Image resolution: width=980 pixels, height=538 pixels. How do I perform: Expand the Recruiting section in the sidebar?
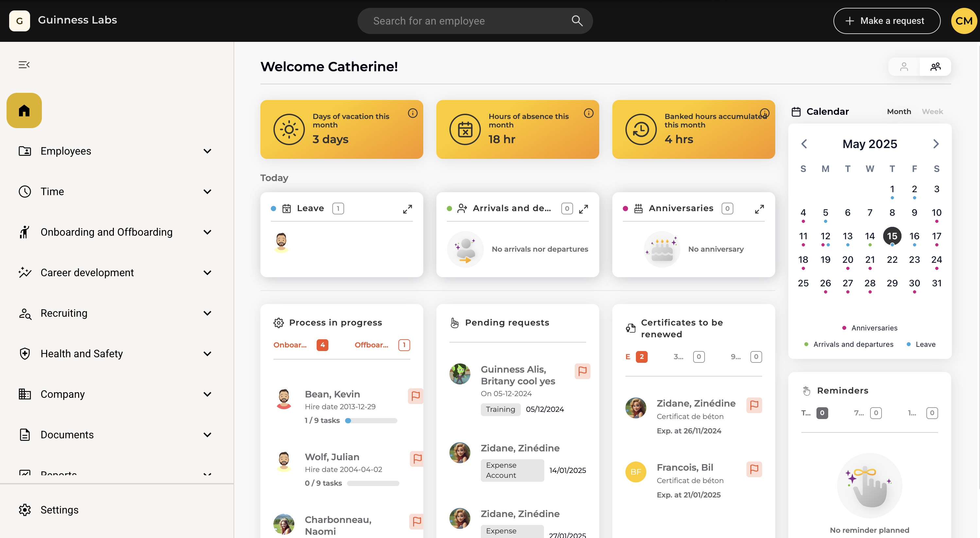point(207,313)
